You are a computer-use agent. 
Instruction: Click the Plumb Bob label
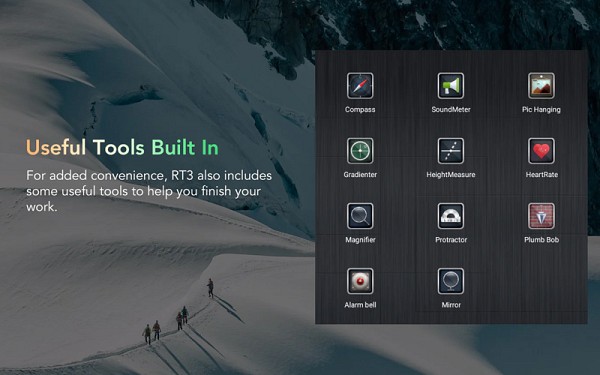pos(541,240)
